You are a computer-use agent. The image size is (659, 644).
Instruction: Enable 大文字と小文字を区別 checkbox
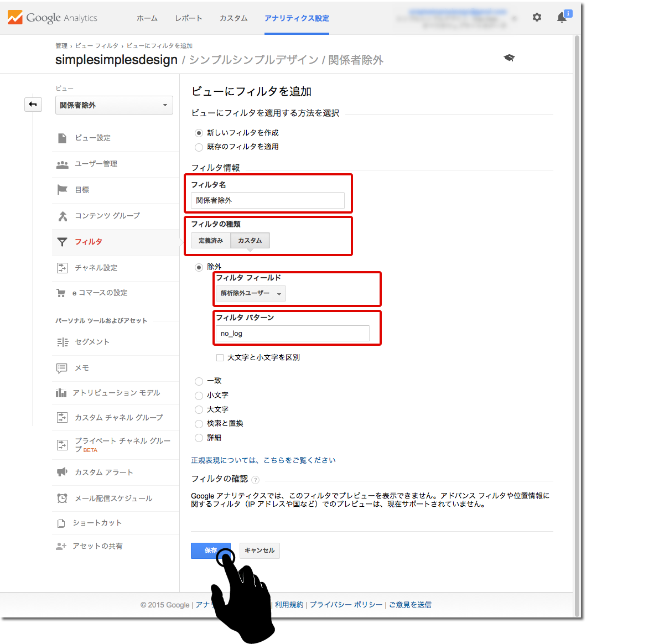pyautogui.click(x=220, y=358)
